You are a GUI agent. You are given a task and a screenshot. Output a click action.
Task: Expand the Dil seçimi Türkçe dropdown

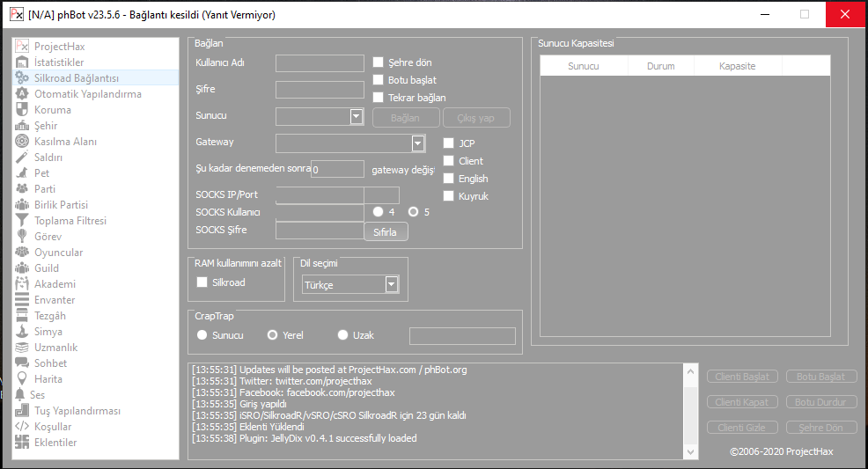[x=392, y=284]
